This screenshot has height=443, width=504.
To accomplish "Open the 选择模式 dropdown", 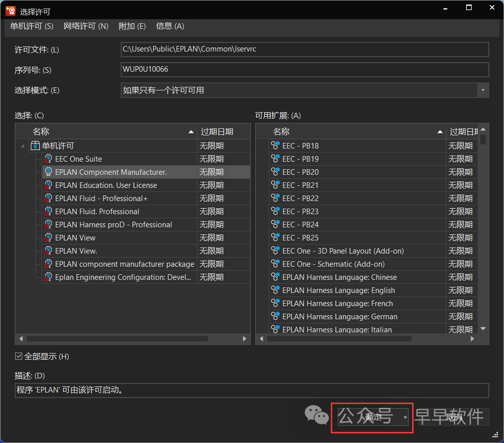I will (483, 90).
